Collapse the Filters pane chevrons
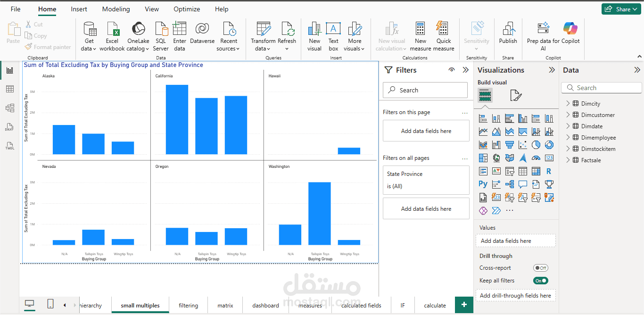 point(466,70)
